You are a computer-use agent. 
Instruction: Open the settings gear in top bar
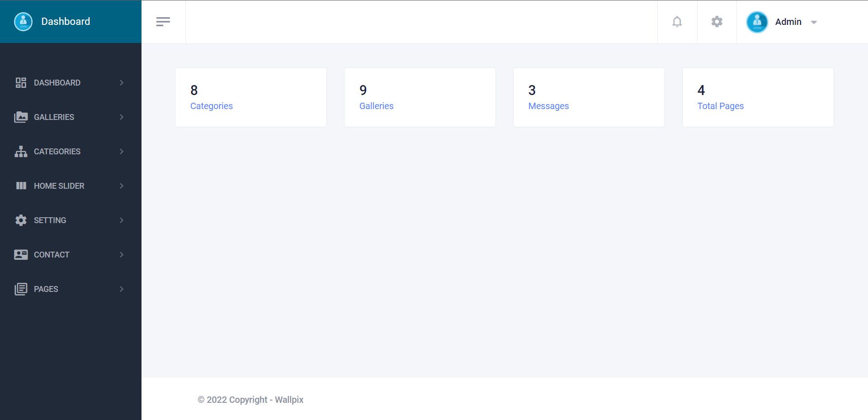tap(717, 22)
